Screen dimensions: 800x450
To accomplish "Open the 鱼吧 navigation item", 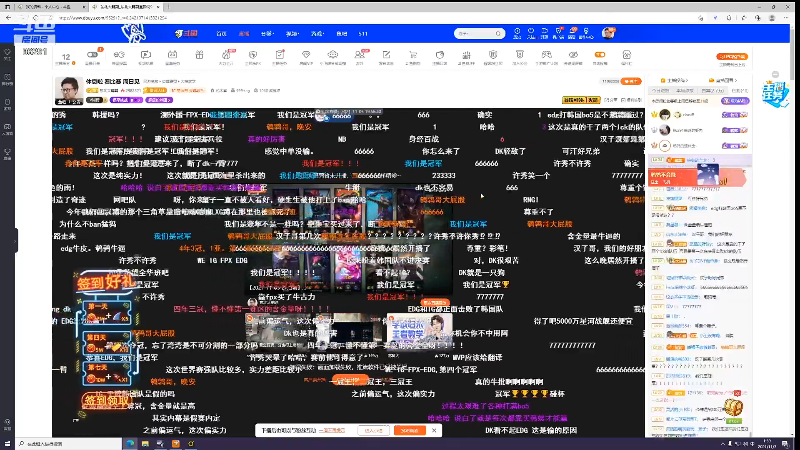I will coord(341,34).
